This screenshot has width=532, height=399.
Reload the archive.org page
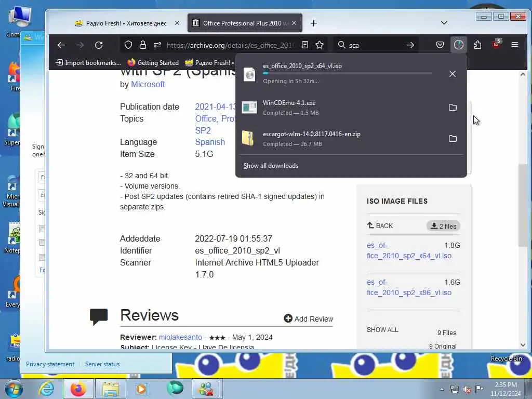(99, 45)
